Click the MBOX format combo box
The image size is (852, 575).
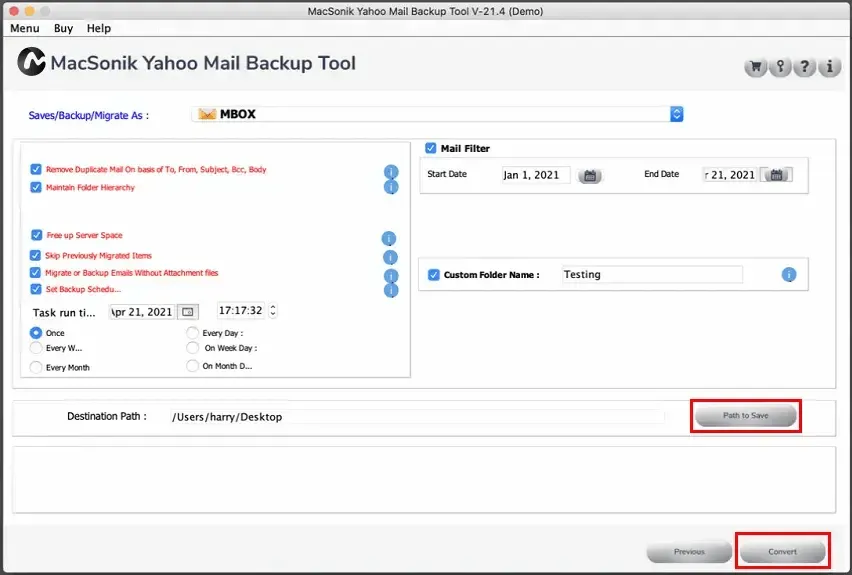click(x=437, y=114)
